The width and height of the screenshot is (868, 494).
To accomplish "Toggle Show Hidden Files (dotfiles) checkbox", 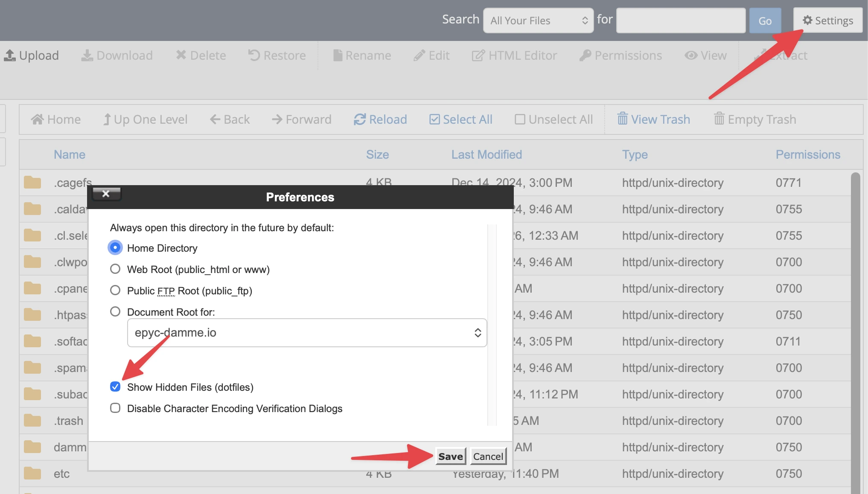I will click(x=115, y=386).
